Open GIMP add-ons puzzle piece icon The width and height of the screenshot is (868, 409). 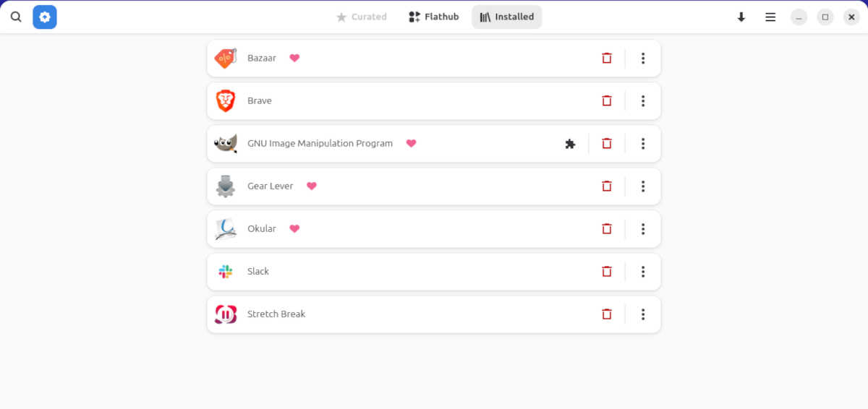pos(570,144)
